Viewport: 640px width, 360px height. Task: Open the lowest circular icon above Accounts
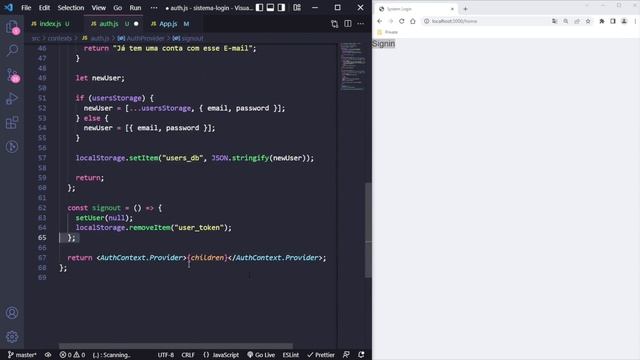point(12,147)
